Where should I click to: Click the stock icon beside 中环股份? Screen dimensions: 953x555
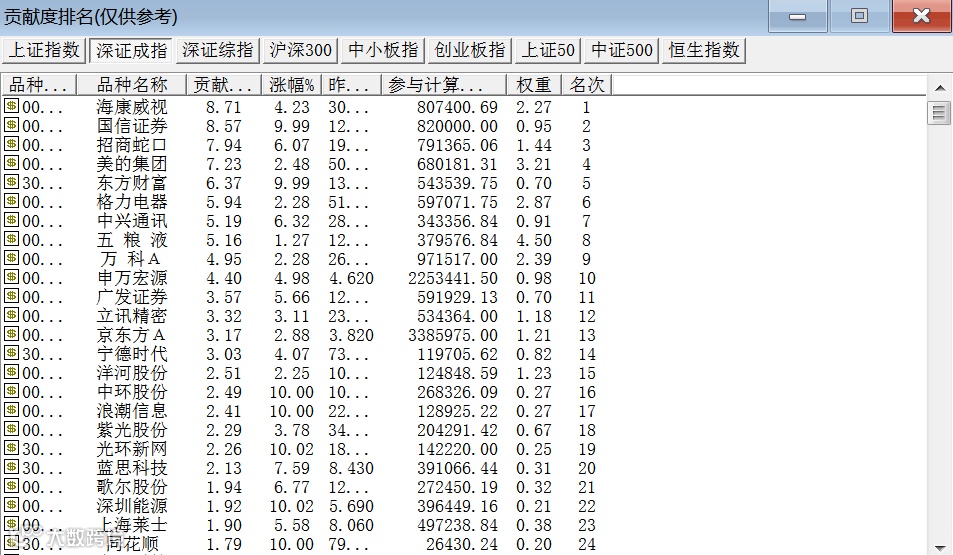(12, 391)
